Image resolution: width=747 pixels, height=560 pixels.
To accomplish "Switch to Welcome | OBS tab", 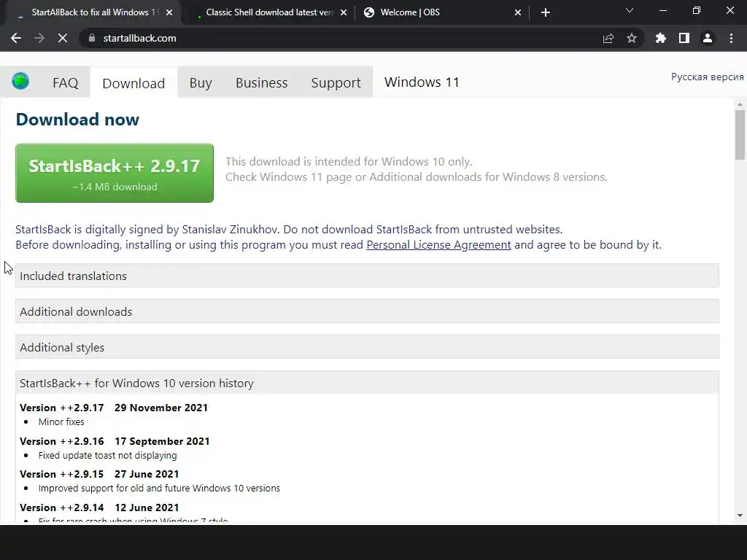I will pyautogui.click(x=442, y=12).
